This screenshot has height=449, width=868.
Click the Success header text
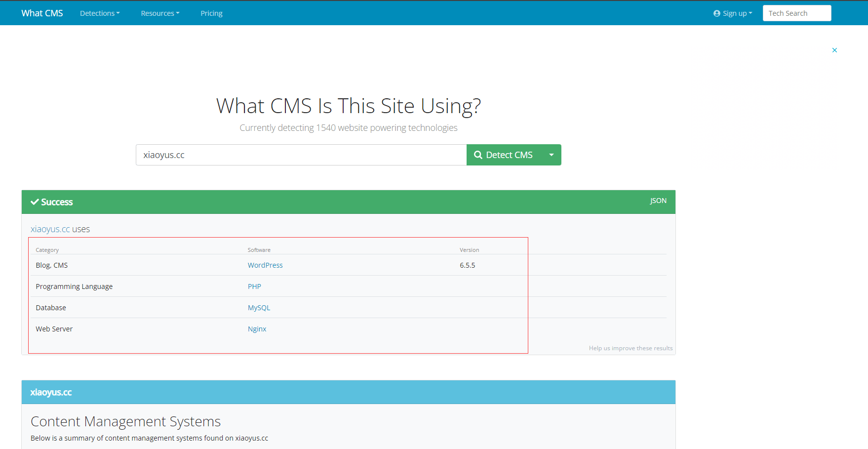pos(57,202)
